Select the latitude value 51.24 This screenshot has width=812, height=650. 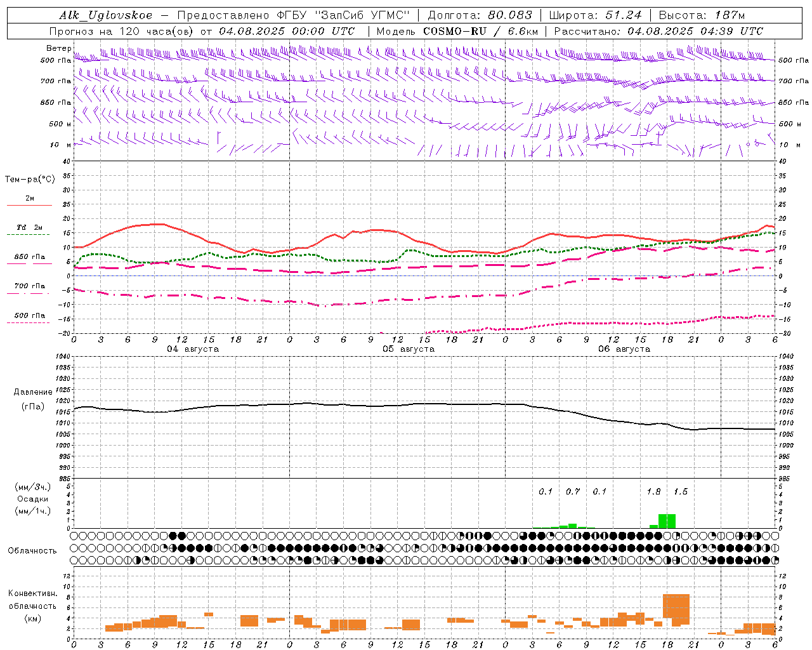tap(624, 15)
